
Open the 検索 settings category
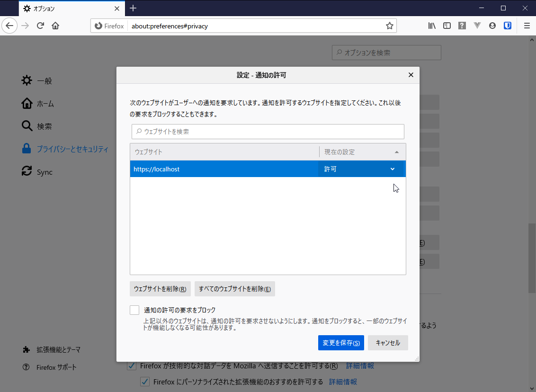pyautogui.click(x=37, y=126)
